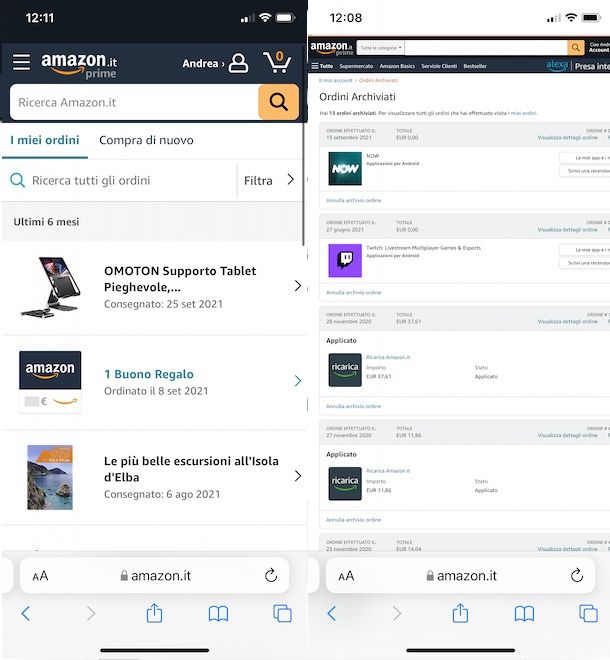Screen dimensions: 610x660
Task: Visualizza dettagli ordine for 27 giugno 2021
Action: tap(567, 230)
